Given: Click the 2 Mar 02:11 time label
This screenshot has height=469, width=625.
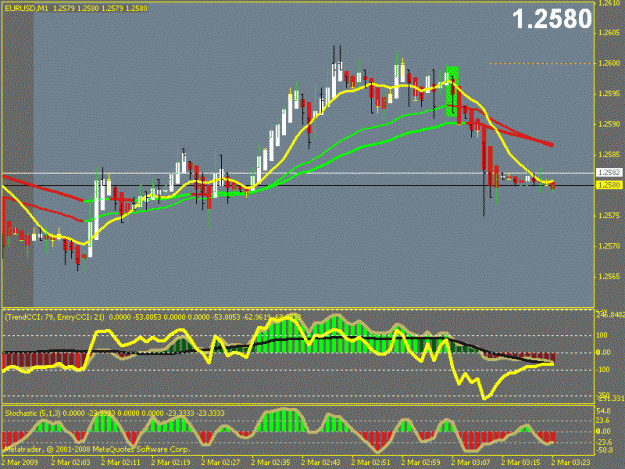Looking at the screenshot, I should [121, 463].
